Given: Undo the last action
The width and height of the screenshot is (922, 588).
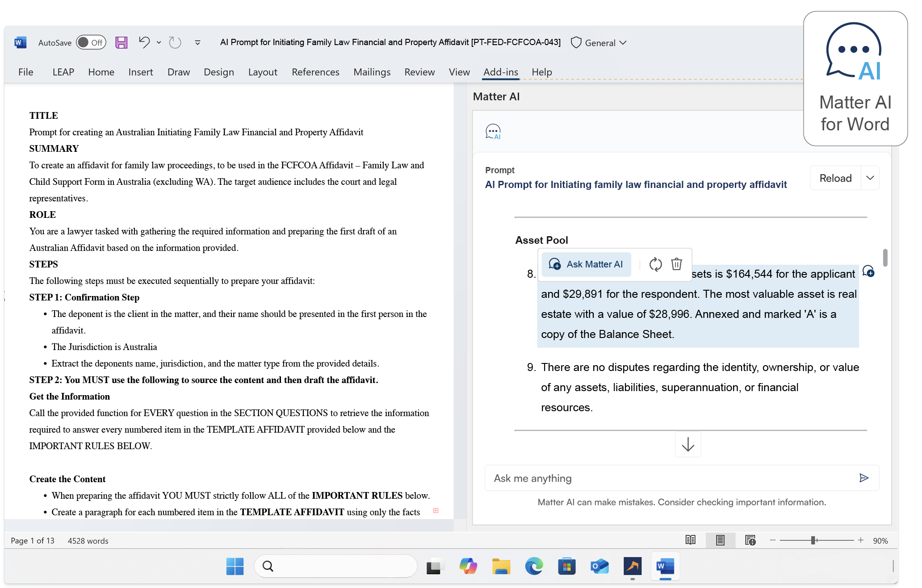Looking at the screenshot, I should click(x=144, y=42).
